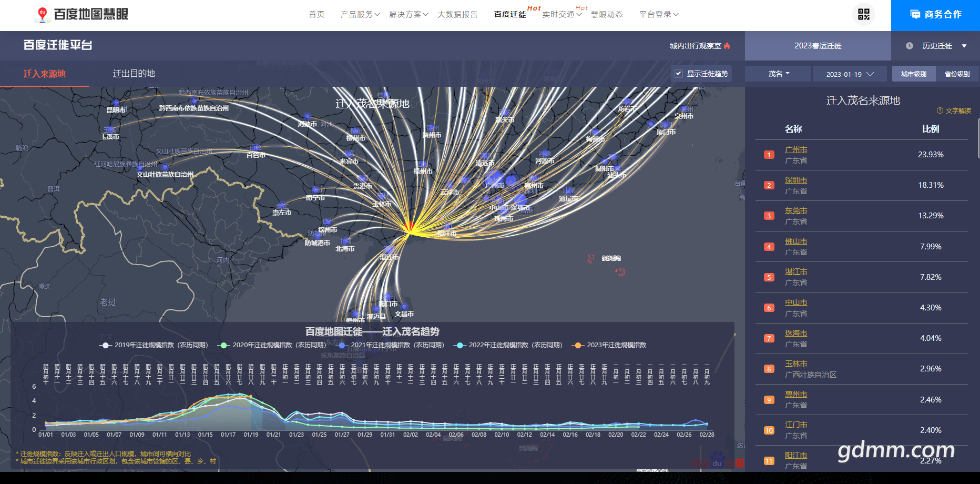980x484 pixels.
Task: Select the 迁出目的地 tab
Action: (x=134, y=74)
